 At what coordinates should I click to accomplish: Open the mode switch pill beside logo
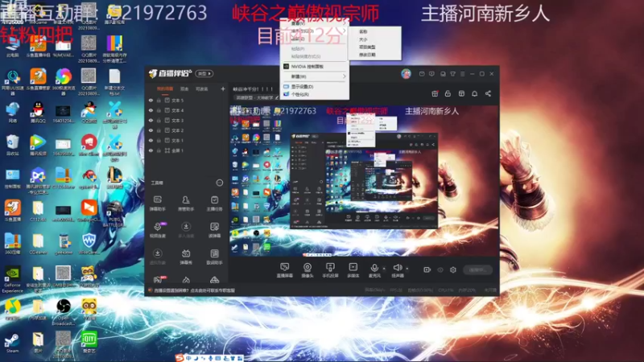point(204,73)
